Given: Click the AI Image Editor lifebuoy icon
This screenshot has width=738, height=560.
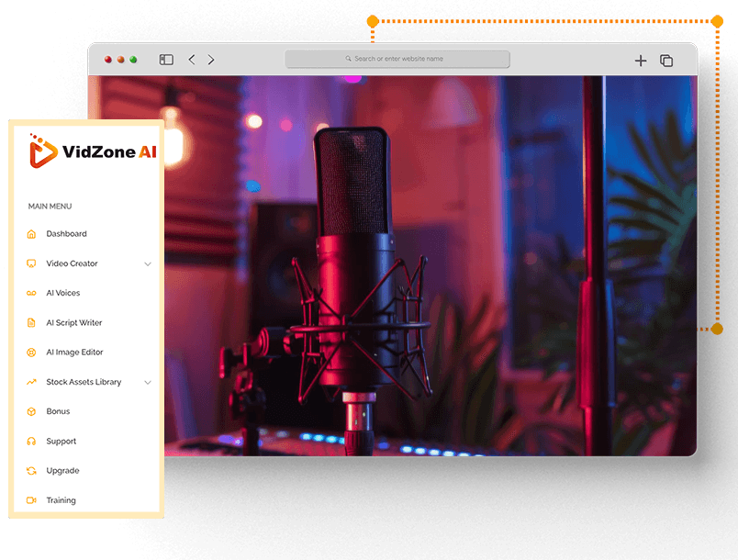Looking at the screenshot, I should coord(31,353).
